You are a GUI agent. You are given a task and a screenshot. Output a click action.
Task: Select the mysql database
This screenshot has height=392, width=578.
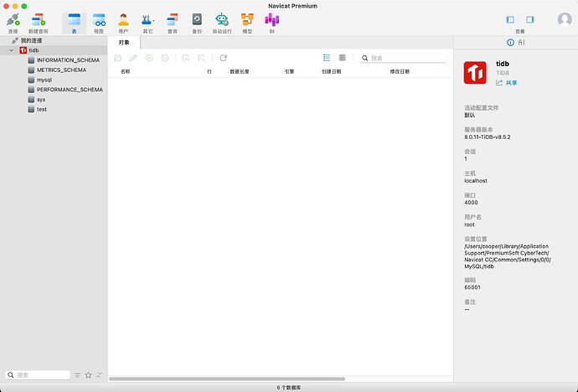[x=44, y=80]
